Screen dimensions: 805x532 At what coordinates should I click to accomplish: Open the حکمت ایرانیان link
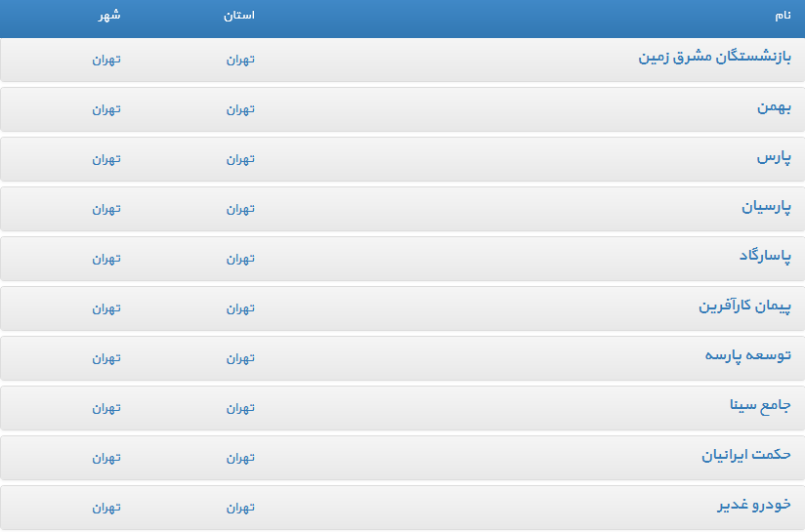(745, 455)
